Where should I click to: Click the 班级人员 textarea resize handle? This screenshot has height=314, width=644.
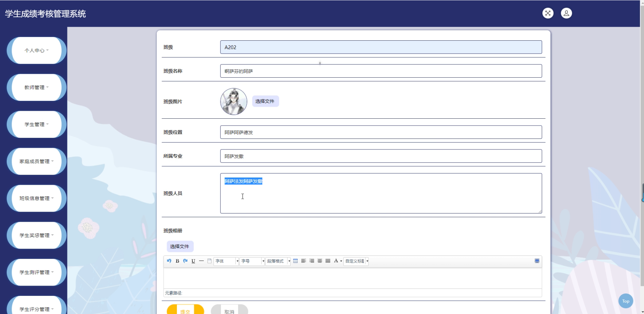(540, 211)
